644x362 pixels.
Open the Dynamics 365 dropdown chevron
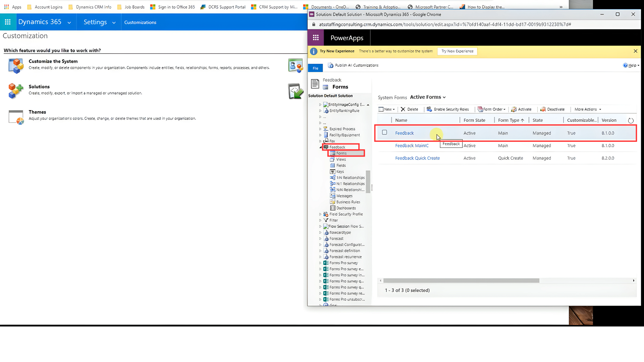point(69,23)
